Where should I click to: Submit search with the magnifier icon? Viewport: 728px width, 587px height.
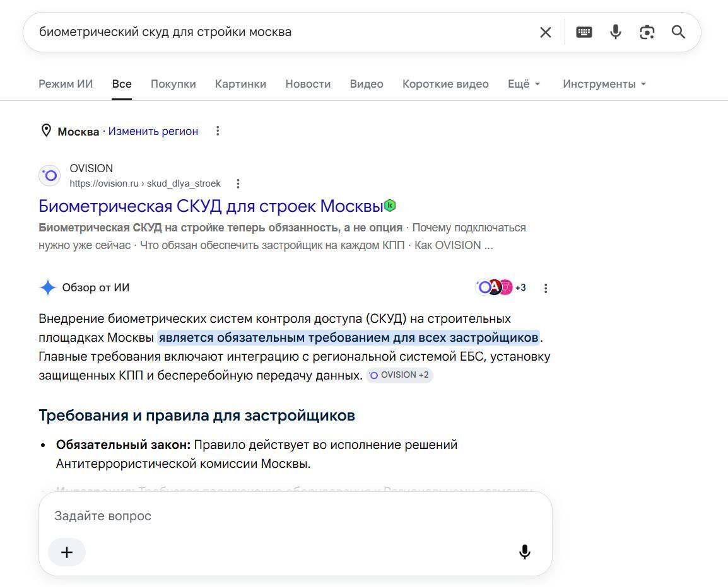(678, 32)
